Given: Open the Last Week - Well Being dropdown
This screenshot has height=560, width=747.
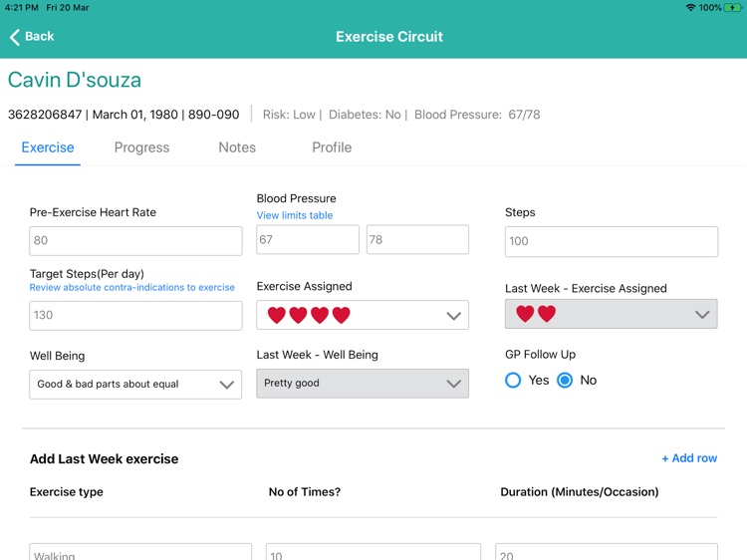Looking at the screenshot, I should point(363,384).
